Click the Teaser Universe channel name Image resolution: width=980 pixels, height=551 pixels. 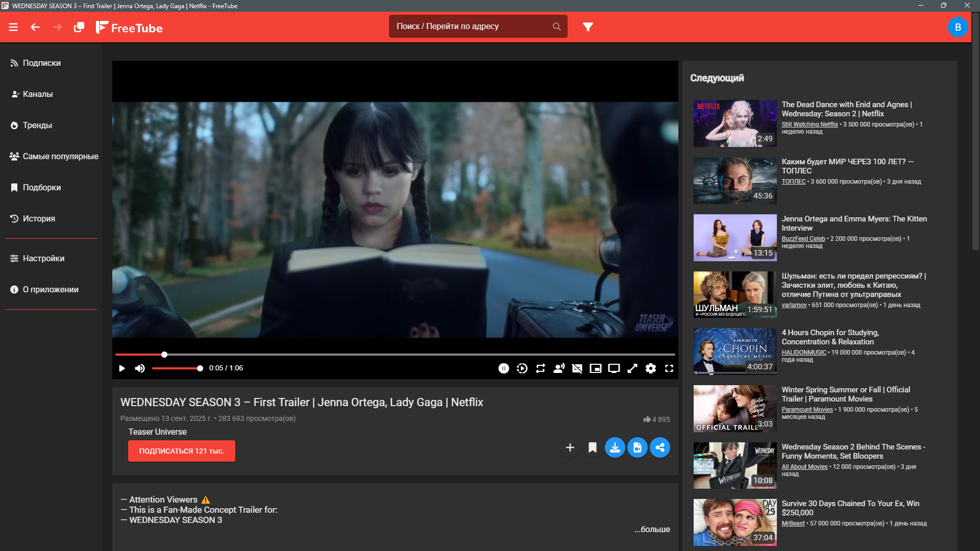[x=157, y=432]
